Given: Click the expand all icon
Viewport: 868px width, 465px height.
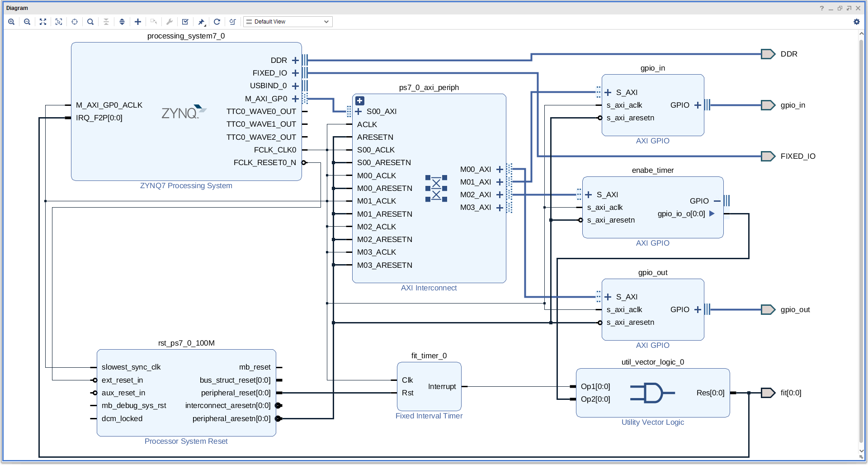Looking at the screenshot, I should [122, 22].
